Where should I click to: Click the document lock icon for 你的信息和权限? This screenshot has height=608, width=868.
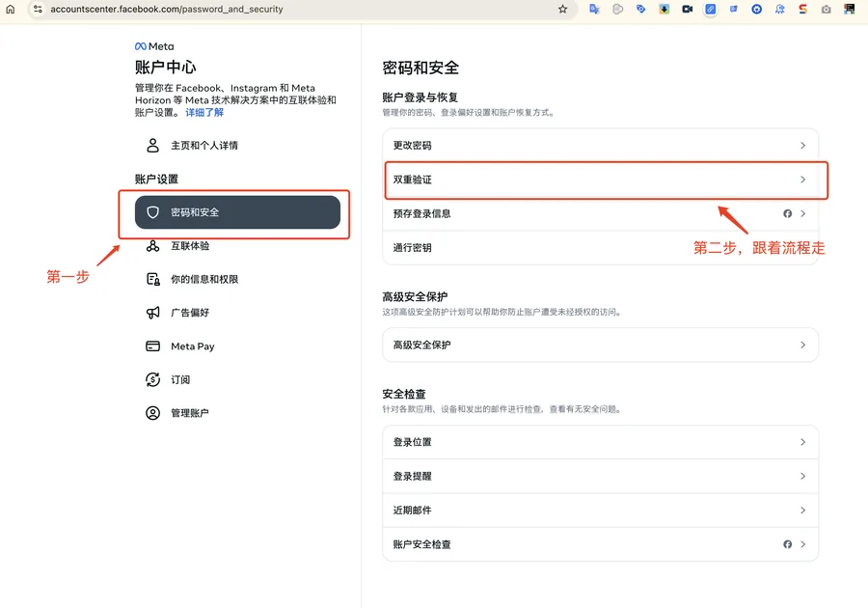pyautogui.click(x=152, y=279)
